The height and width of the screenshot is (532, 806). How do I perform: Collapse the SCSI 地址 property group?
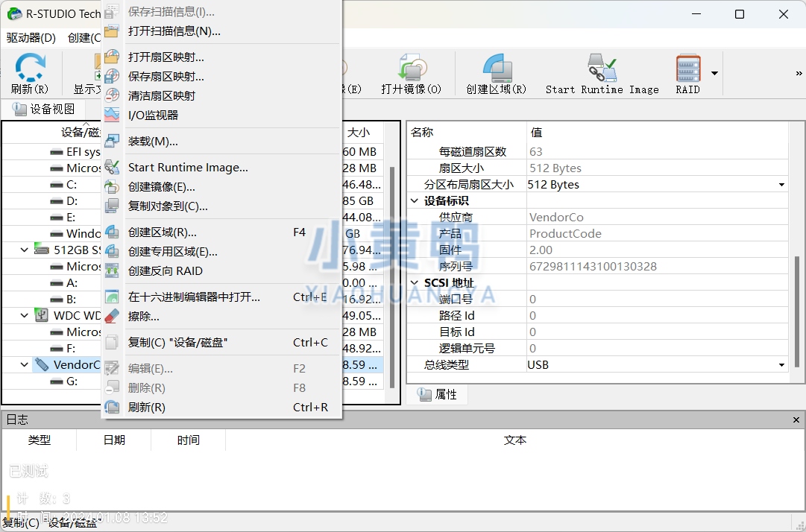pos(415,283)
